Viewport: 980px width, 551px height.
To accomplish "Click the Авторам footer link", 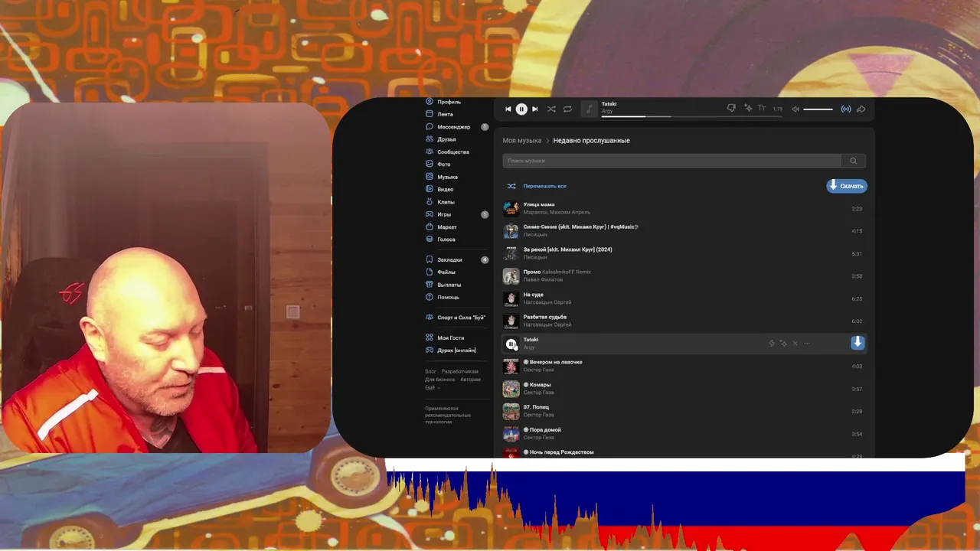I will point(471,380).
